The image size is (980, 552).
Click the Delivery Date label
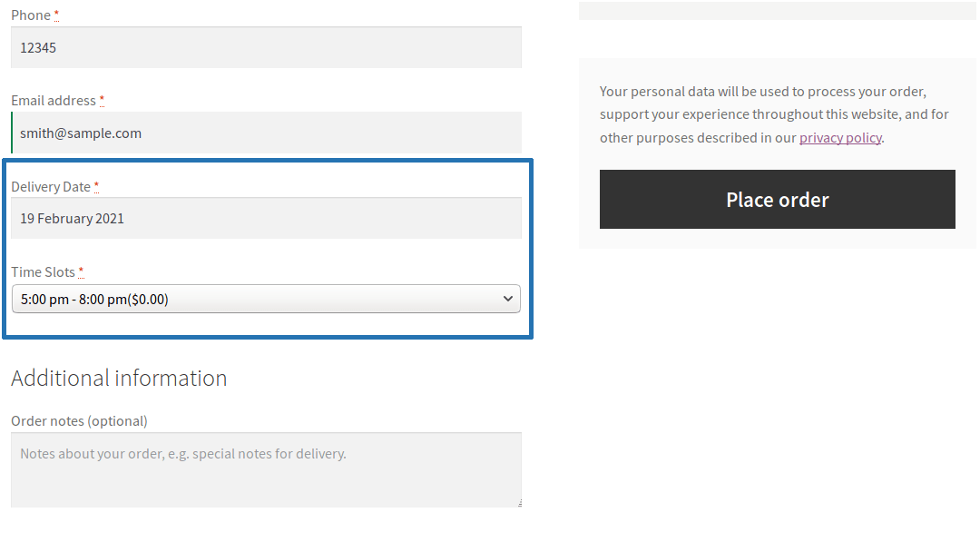pyautogui.click(x=51, y=186)
